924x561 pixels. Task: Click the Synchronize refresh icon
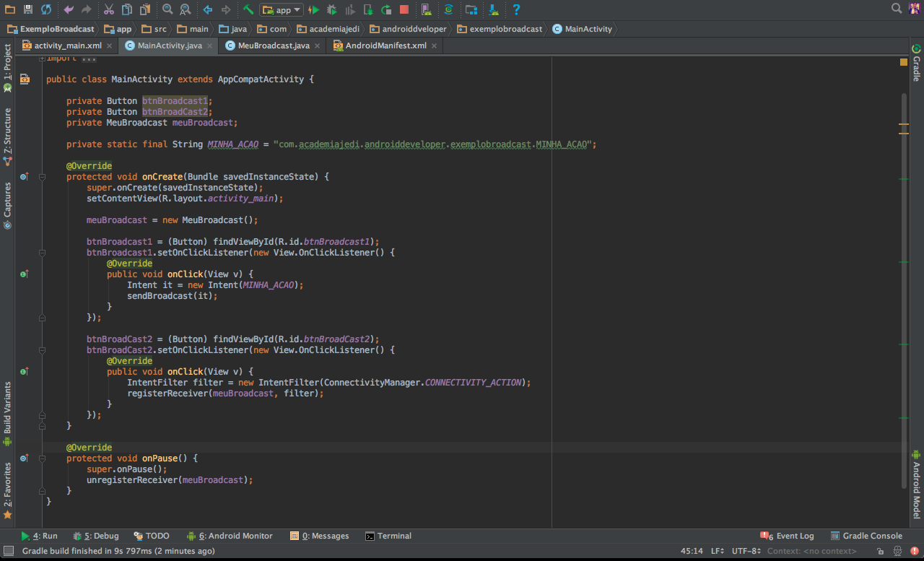[x=46, y=9]
